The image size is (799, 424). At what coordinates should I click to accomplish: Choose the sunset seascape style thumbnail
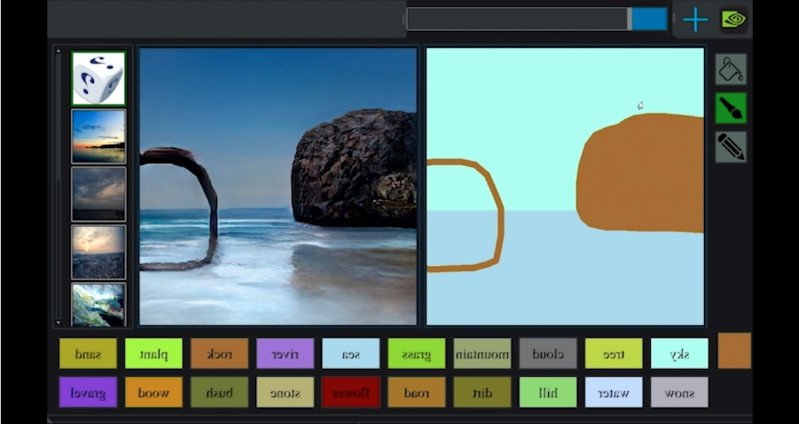[x=98, y=136]
